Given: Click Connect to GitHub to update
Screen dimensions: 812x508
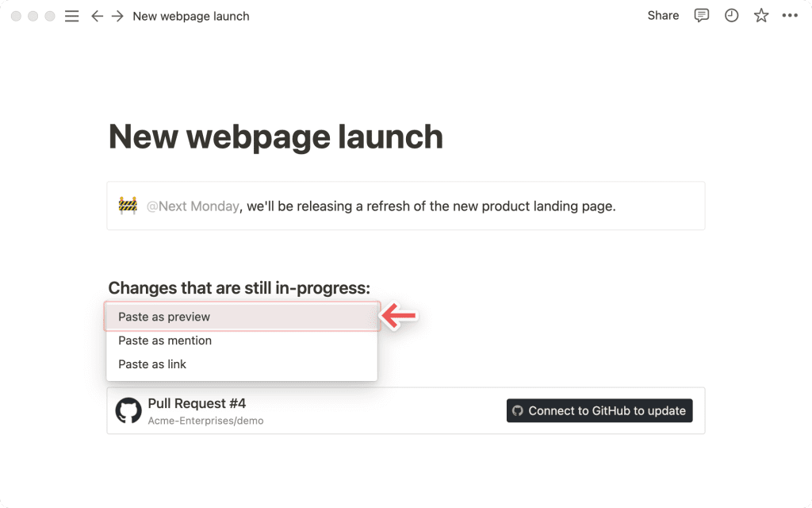Looking at the screenshot, I should 599,410.
